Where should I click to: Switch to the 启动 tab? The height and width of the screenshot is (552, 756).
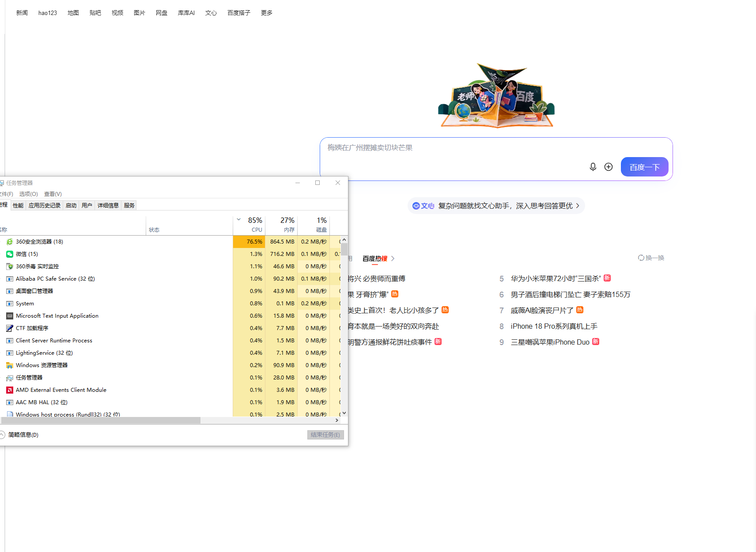pyautogui.click(x=71, y=206)
